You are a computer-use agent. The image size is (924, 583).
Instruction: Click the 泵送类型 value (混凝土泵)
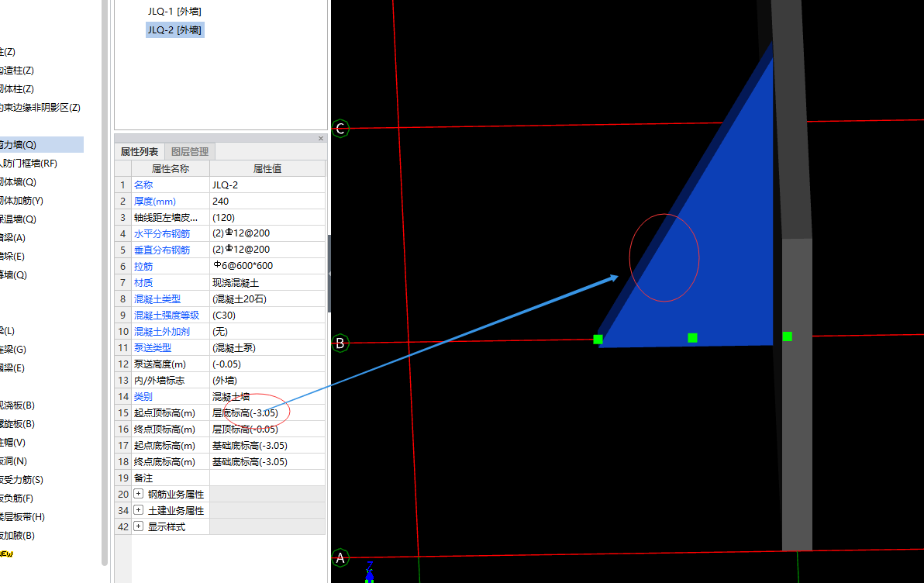pos(267,348)
